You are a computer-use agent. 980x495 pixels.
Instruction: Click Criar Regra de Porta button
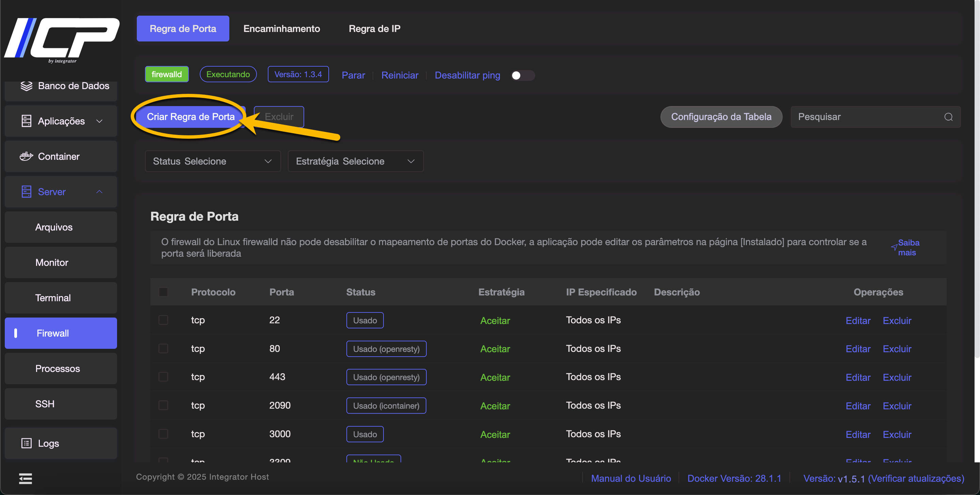coord(191,117)
